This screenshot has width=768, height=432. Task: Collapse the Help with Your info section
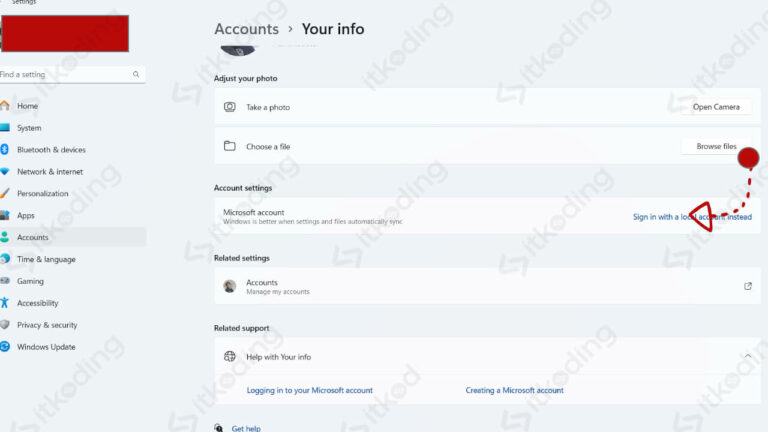tap(747, 356)
